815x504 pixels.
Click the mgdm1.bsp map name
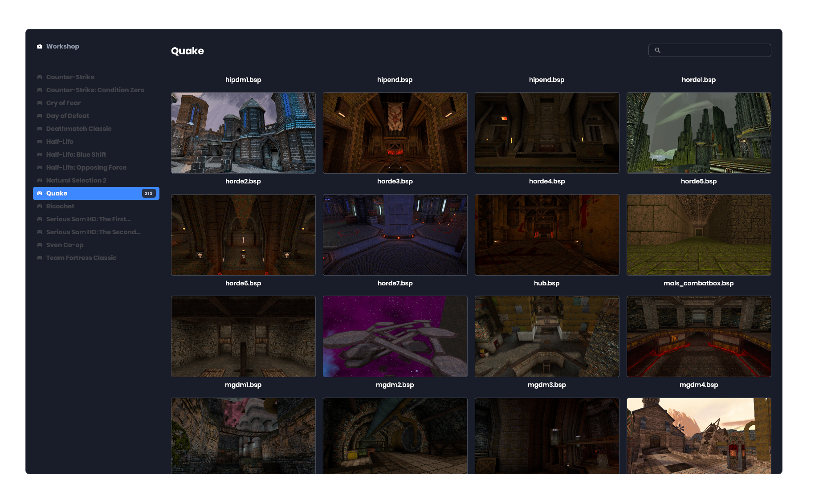tap(243, 385)
